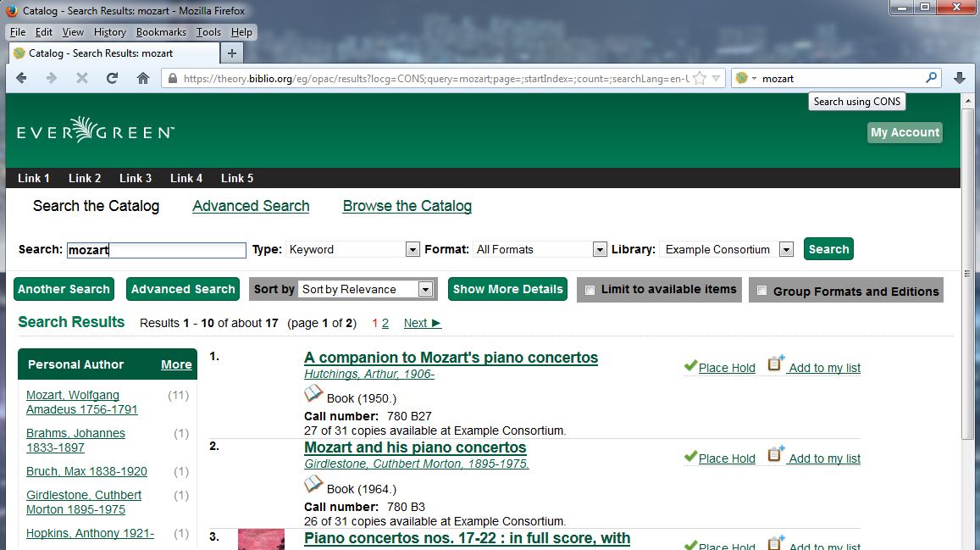Click the page reload icon
This screenshot has width=980, height=550.
pyautogui.click(x=111, y=77)
